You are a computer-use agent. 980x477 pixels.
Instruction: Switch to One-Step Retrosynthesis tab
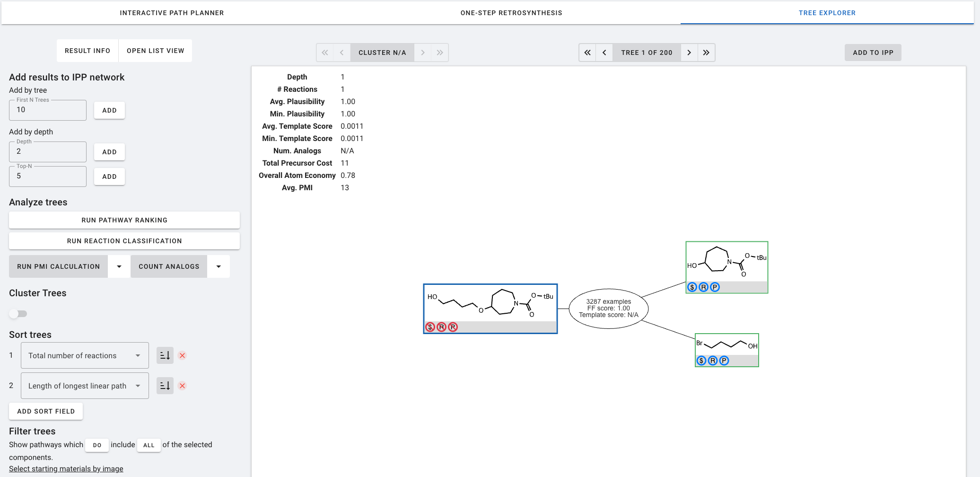click(511, 13)
